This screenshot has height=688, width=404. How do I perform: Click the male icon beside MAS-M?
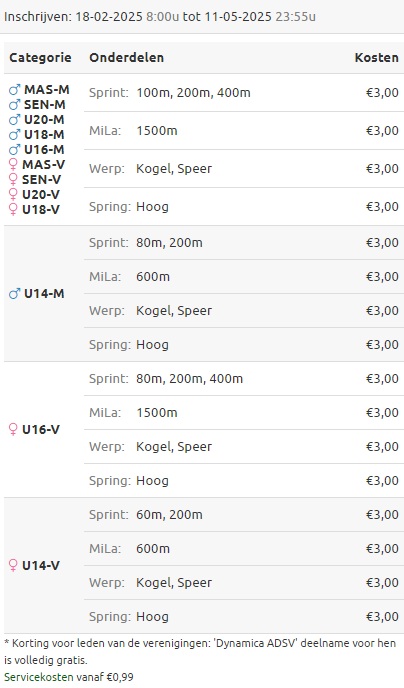point(14,90)
